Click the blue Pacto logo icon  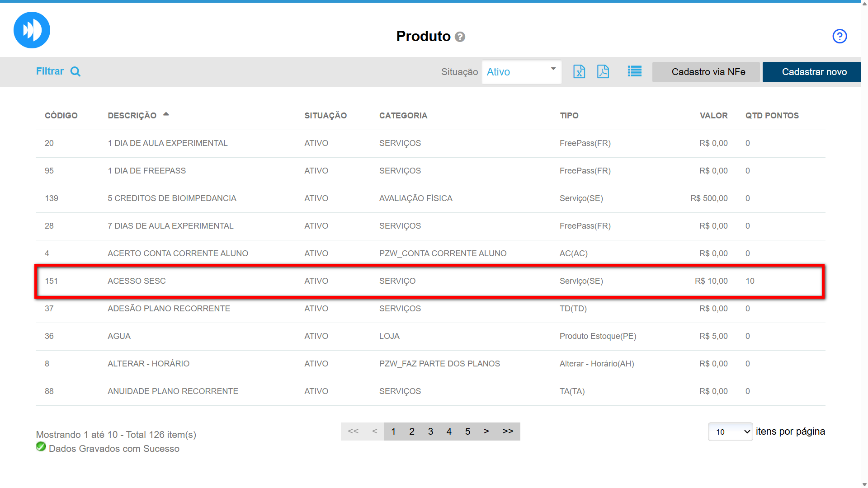[32, 30]
